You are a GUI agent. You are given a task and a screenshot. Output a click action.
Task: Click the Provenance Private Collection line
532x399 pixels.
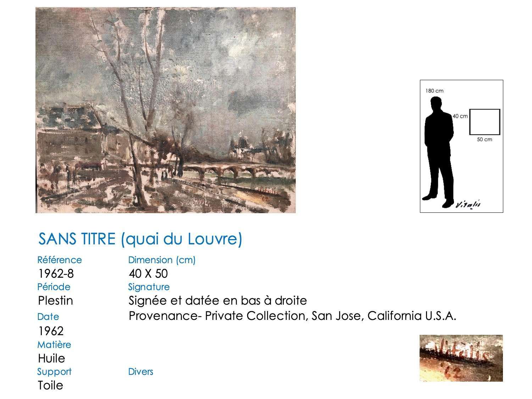pos(292,315)
